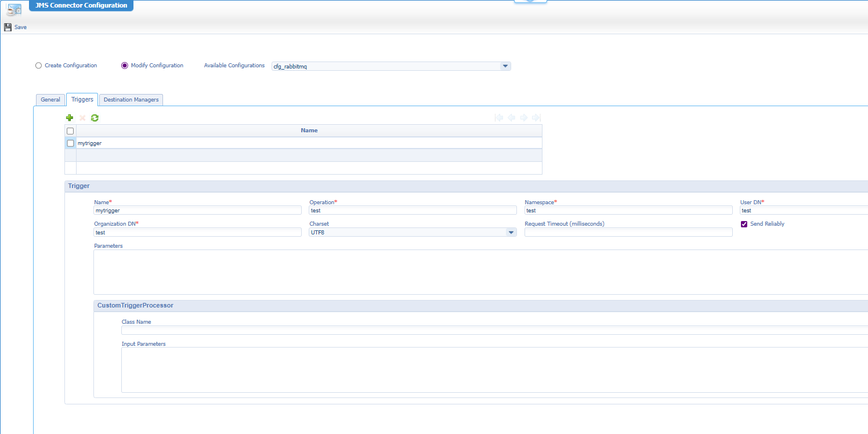868x434 pixels.
Task: Jump to first page of triggers
Action: [x=499, y=118]
